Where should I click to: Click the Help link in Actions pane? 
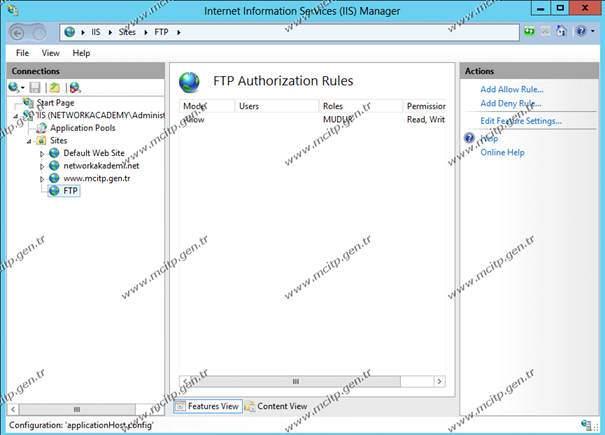pyautogui.click(x=489, y=138)
